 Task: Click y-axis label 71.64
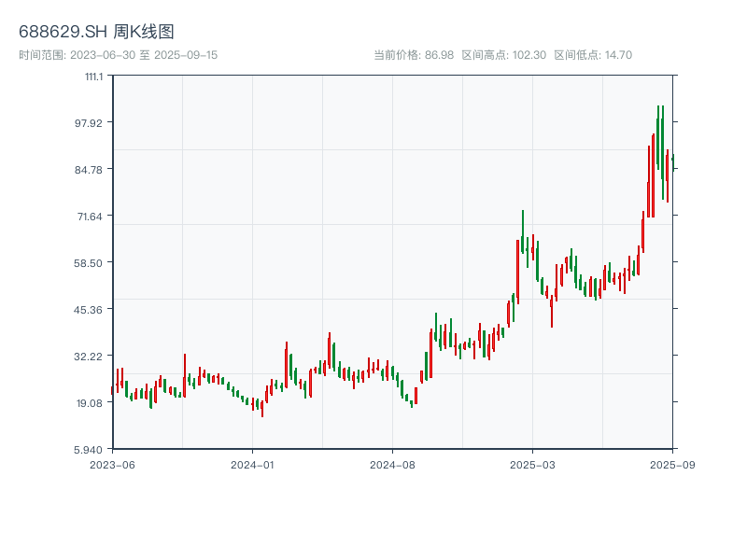coord(90,217)
